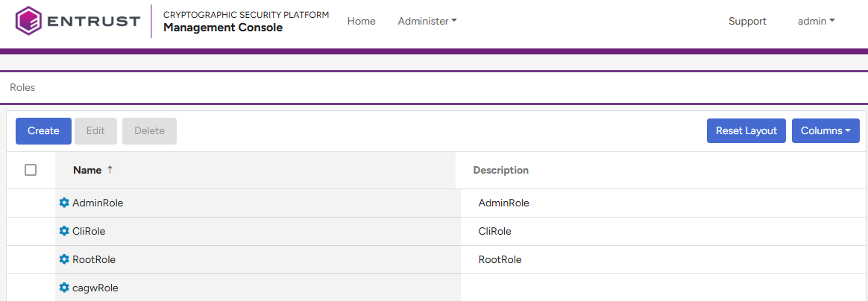Click the Delete button
This screenshot has width=868, height=301.
click(149, 130)
